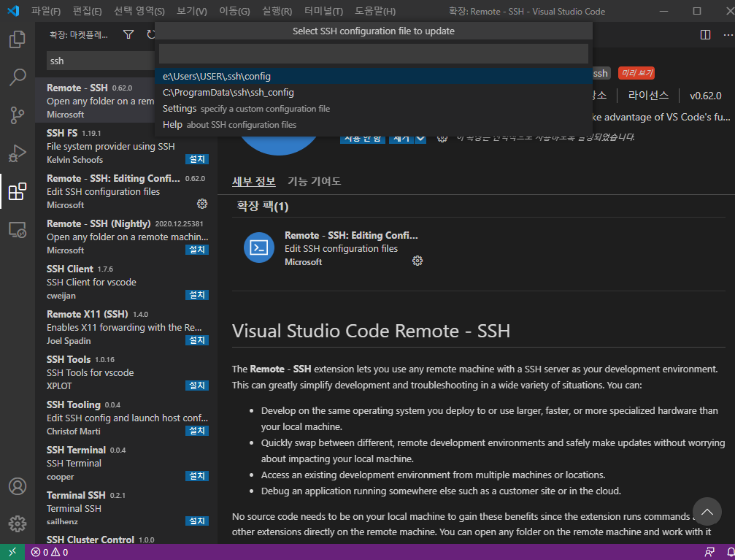Switch to the 기능 기여도 tab
Image resolution: width=735 pixels, height=560 pixels.
[314, 182]
